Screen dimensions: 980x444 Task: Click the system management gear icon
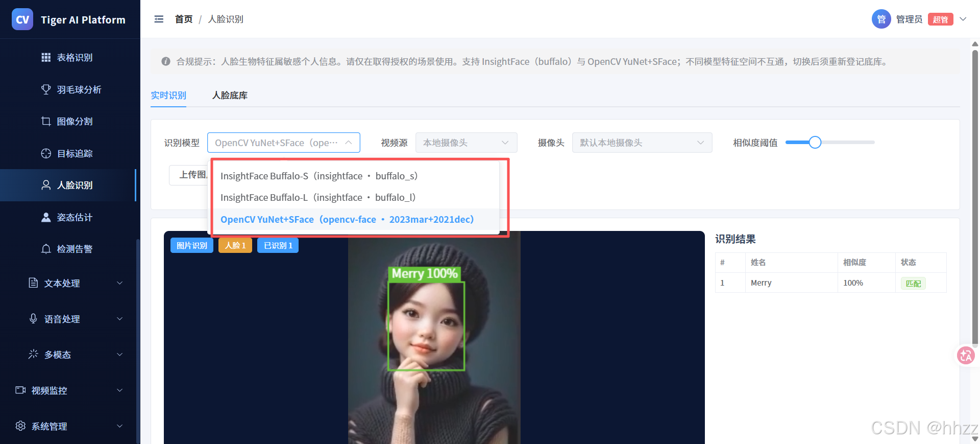coord(20,426)
